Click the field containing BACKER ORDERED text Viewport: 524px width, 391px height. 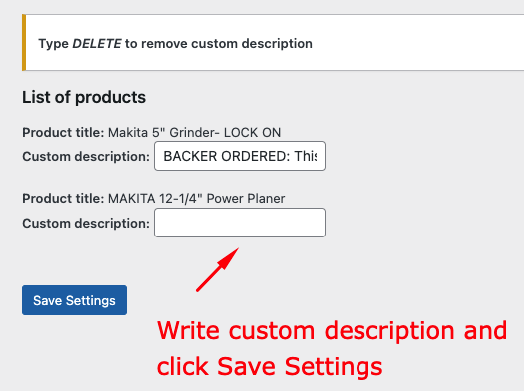[x=240, y=156]
